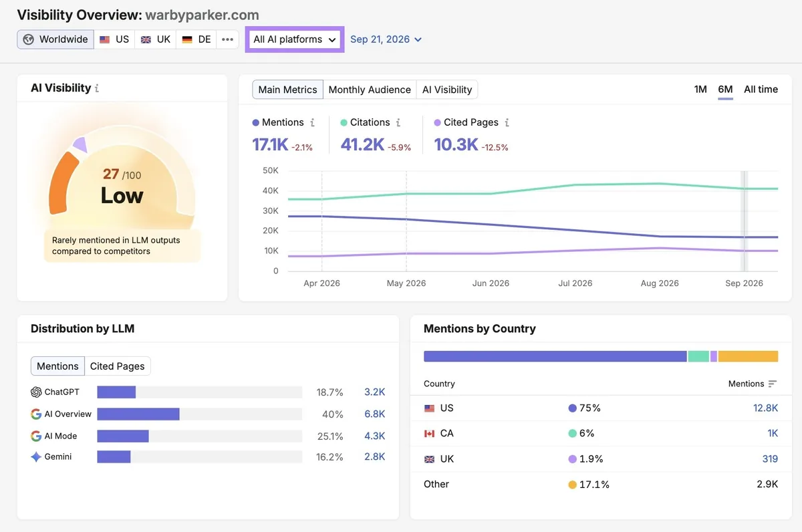Click the Gemini sparkle icon
The height and width of the screenshot is (532, 802).
36,457
